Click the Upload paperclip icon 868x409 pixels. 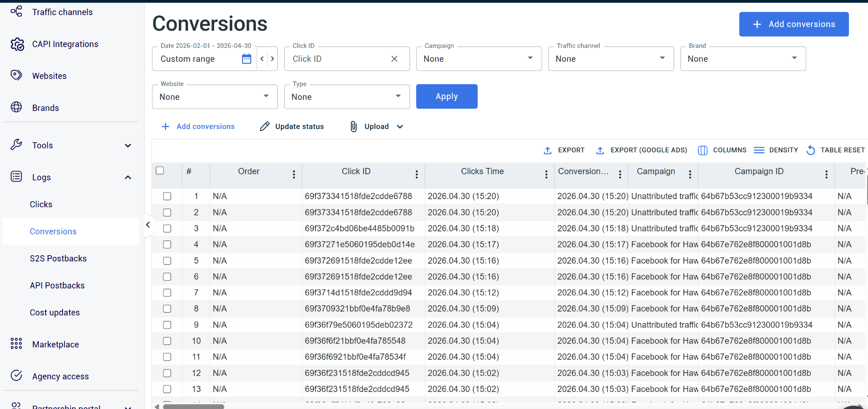(x=354, y=126)
